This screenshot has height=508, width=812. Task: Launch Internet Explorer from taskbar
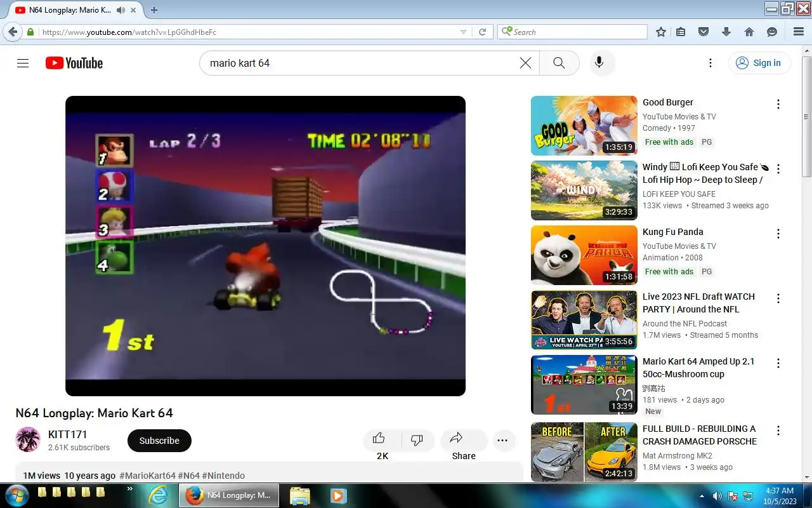point(157,495)
